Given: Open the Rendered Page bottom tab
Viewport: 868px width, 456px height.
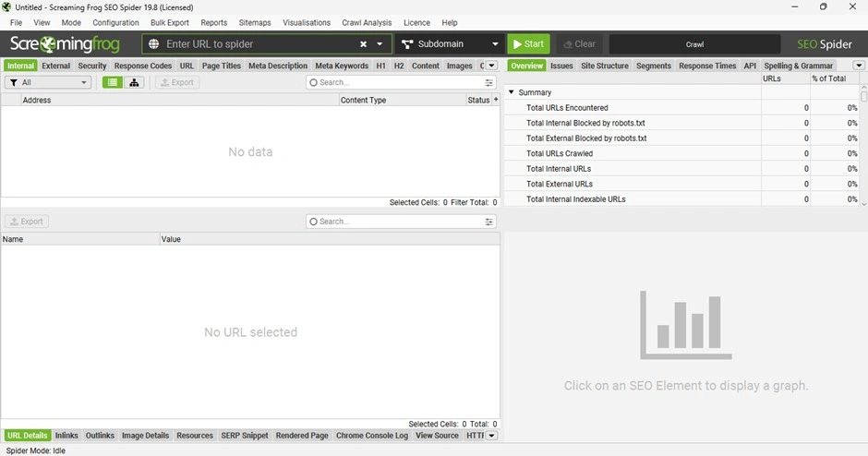Looking at the screenshot, I should pos(302,436).
